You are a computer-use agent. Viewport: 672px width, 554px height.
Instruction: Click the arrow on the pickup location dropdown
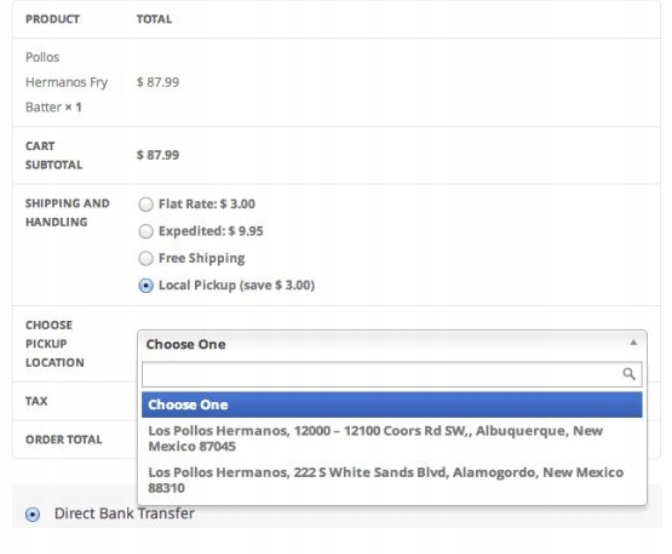[631, 343]
